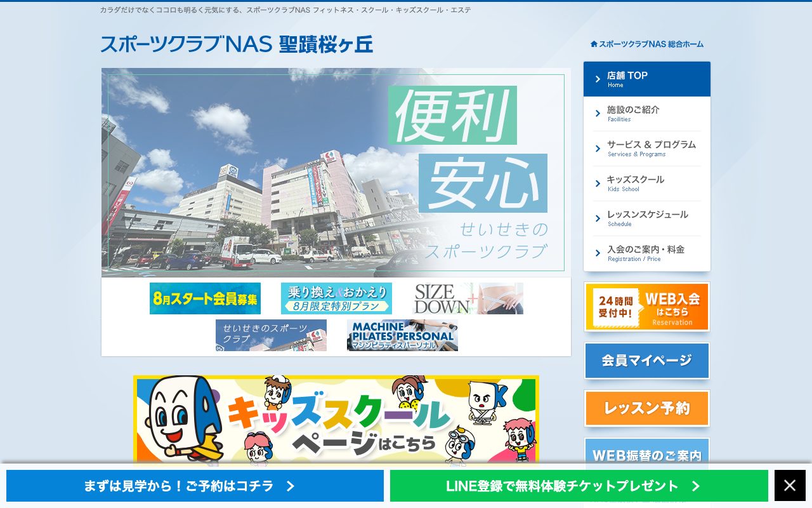Screen dimensions: 812x508
Task: Click the chevron icon next to 店舗 TOP
Action: [x=598, y=79]
